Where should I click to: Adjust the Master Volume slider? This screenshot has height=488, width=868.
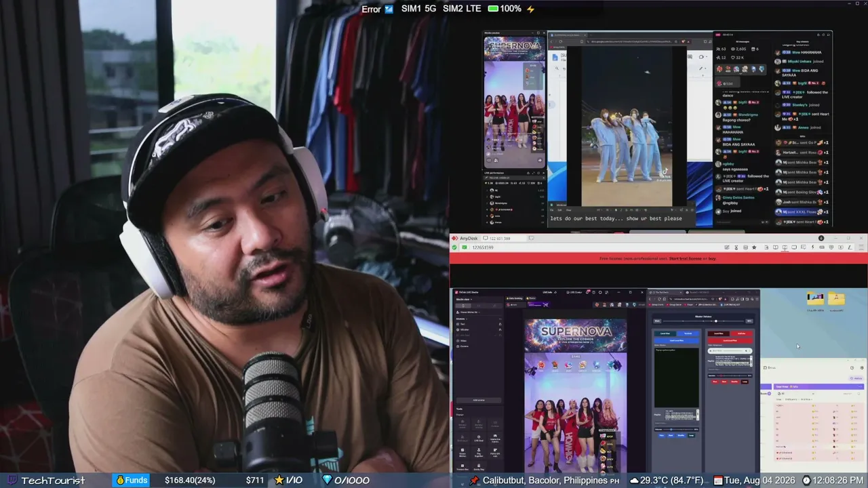coord(702,321)
